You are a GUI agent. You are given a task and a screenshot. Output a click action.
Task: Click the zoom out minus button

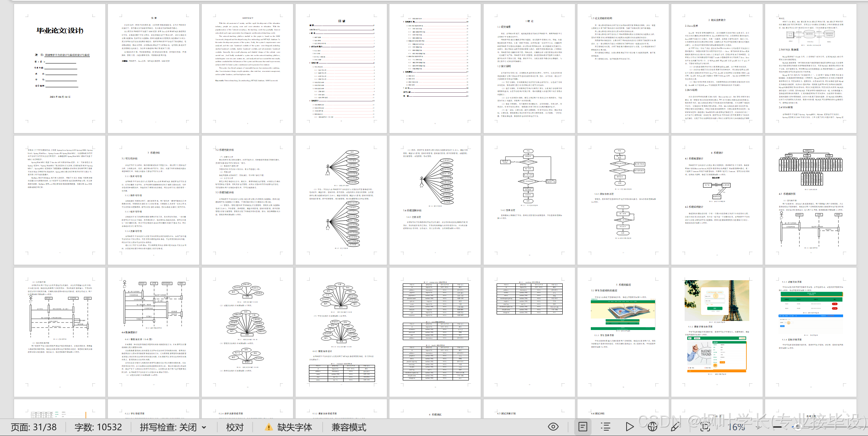coord(777,427)
